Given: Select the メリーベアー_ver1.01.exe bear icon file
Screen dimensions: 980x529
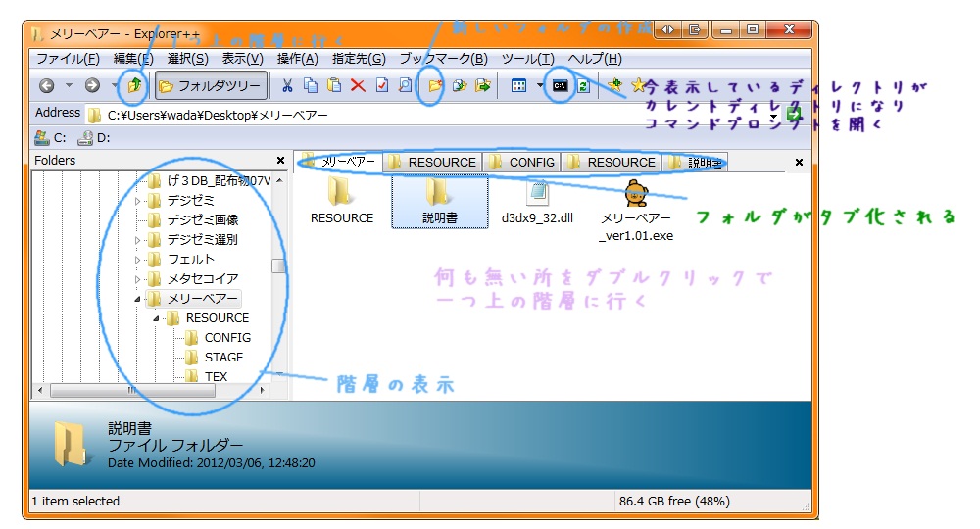Looking at the screenshot, I should 636,210.
